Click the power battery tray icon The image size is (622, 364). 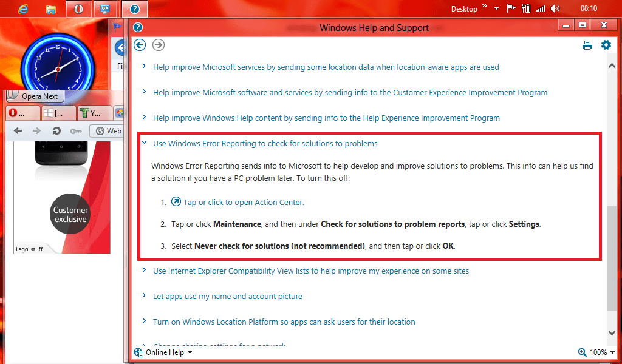525,8
